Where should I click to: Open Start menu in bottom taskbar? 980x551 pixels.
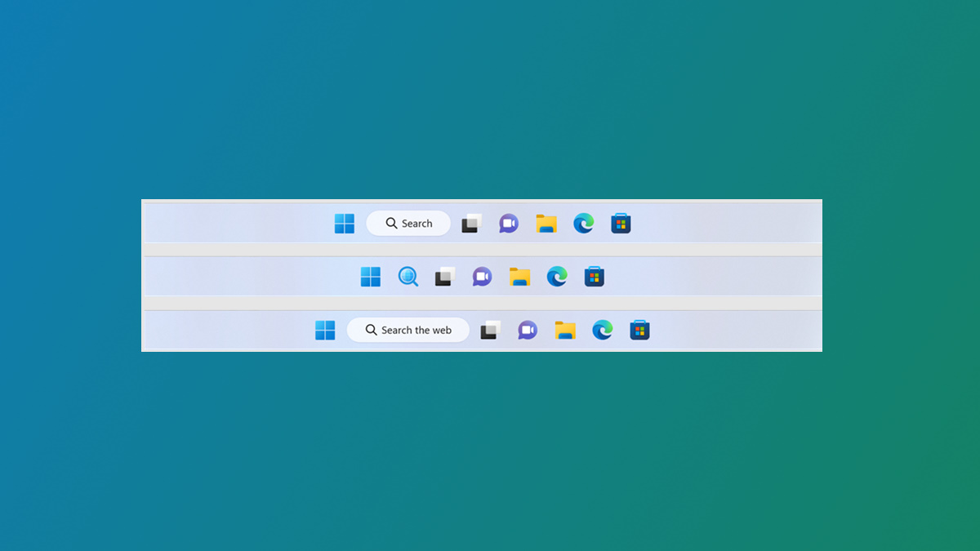(x=325, y=330)
